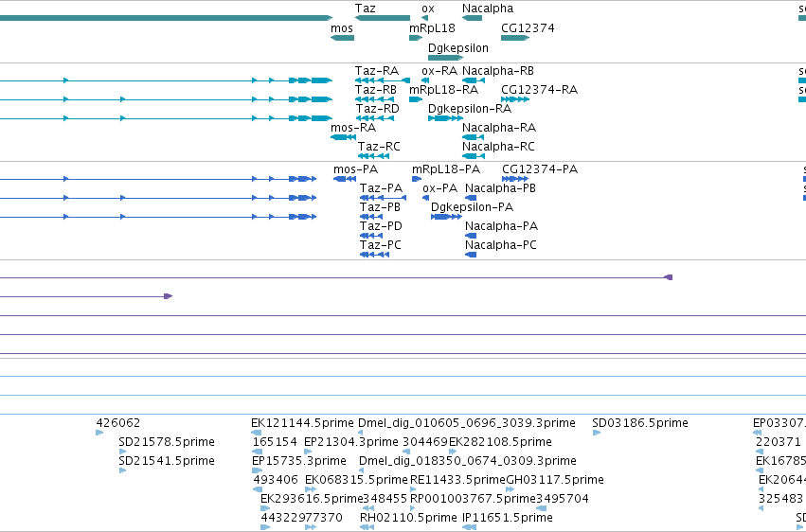Select the mos-RA transcript
Screen dimensions: 806x532
[x=353, y=128]
